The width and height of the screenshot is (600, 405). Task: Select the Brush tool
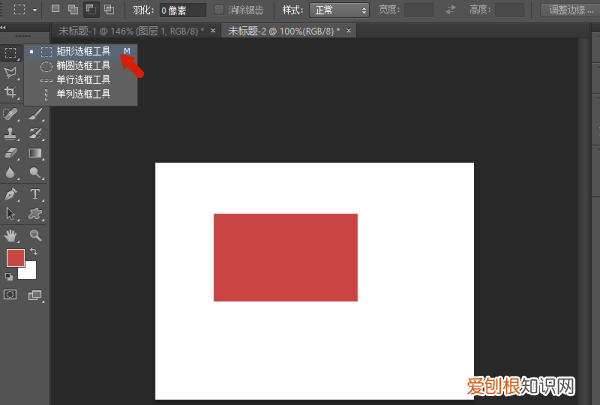(36, 114)
